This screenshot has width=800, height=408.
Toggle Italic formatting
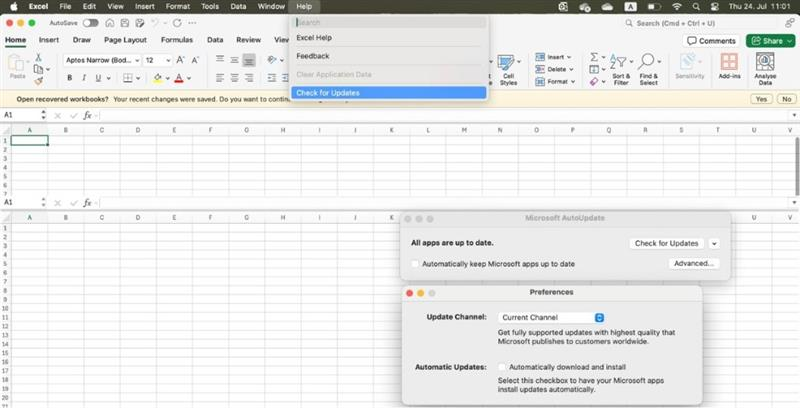[x=84, y=78]
